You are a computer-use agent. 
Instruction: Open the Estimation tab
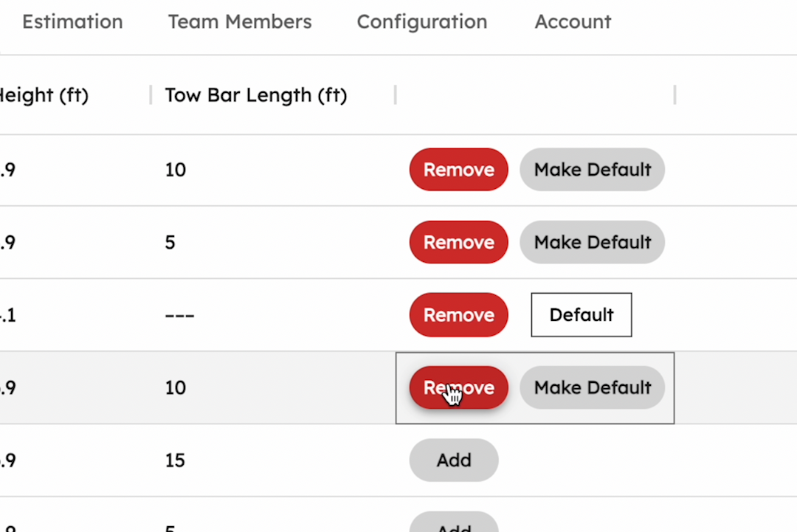point(72,22)
